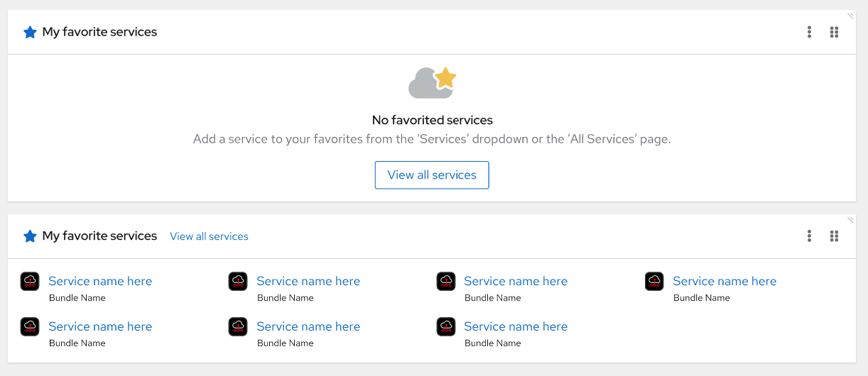
Task: Open the kebab menu of the populated favorites widget
Action: (x=809, y=236)
